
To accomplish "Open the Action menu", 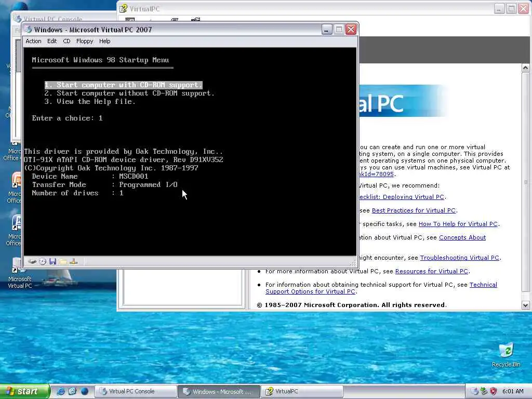I will point(33,41).
